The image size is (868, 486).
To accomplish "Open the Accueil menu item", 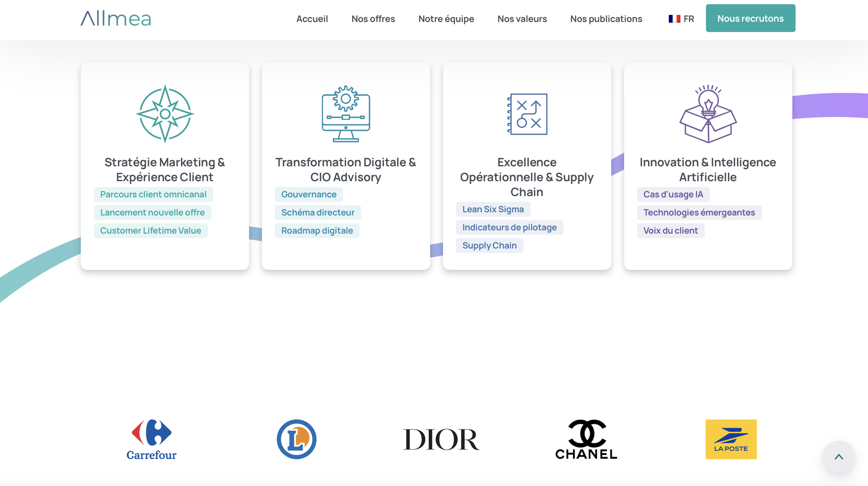I will [312, 19].
